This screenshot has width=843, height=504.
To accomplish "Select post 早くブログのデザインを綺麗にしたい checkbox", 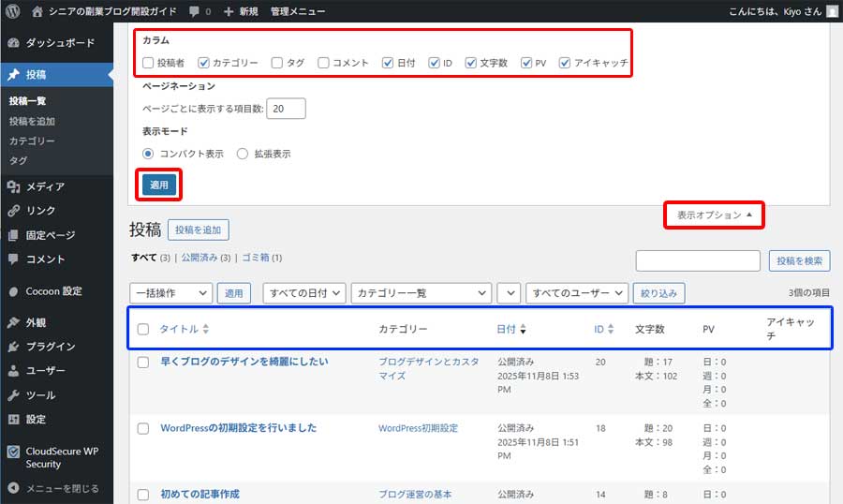I will (x=143, y=362).
